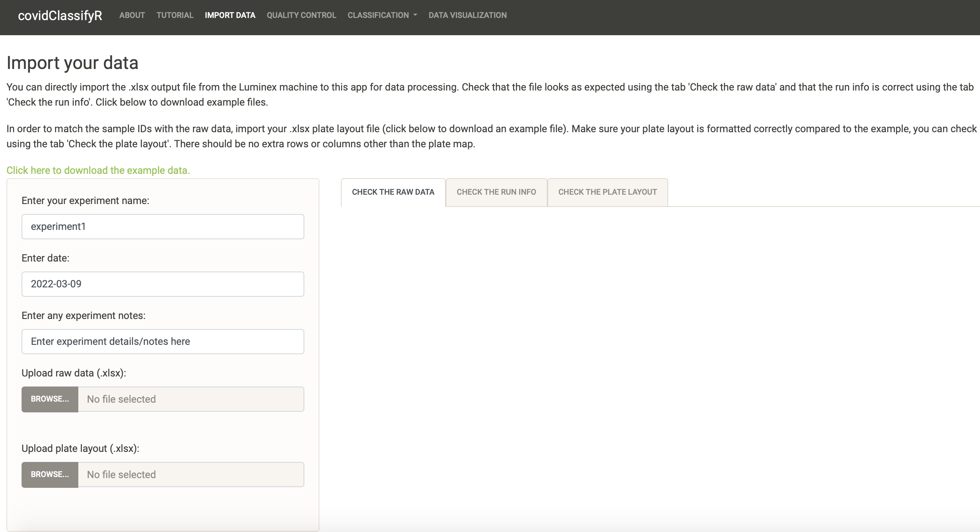Select Import Data in navbar

(x=230, y=15)
